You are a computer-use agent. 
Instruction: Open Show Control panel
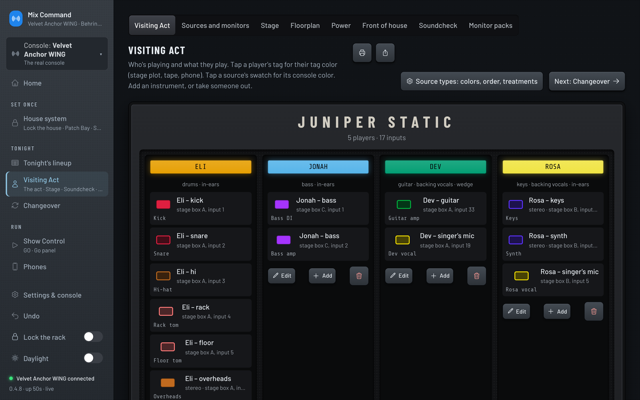click(57, 245)
